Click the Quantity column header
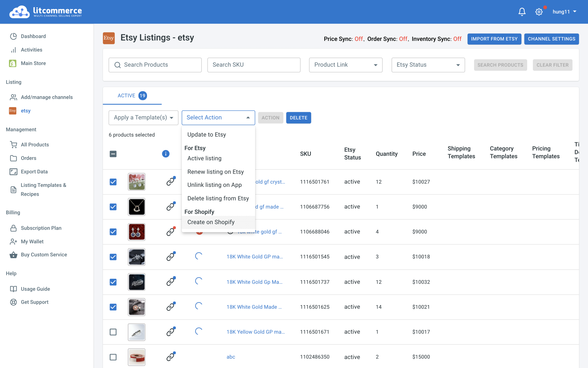 point(386,154)
